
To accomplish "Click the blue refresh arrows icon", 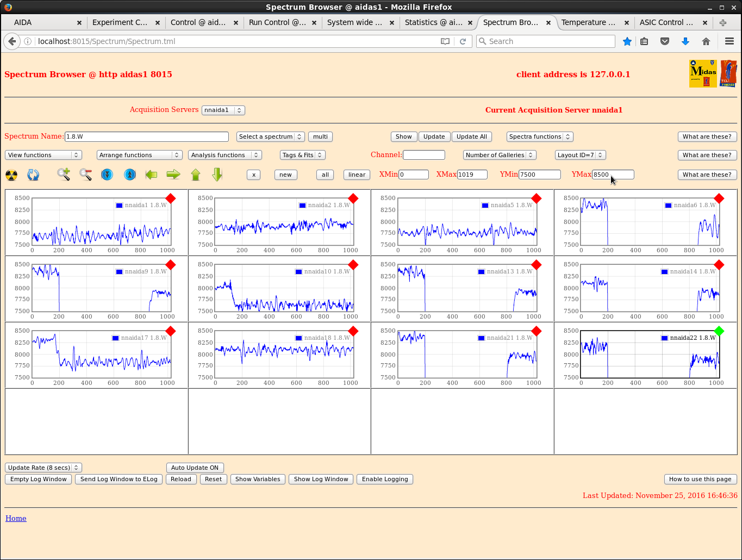I will [33, 175].
